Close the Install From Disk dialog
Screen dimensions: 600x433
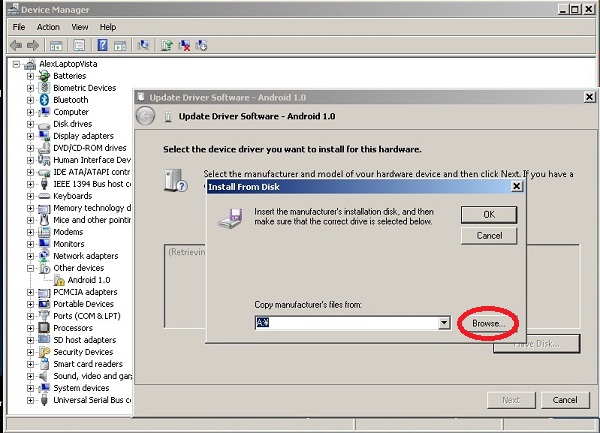pyautogui.click(x=517, y=186)
